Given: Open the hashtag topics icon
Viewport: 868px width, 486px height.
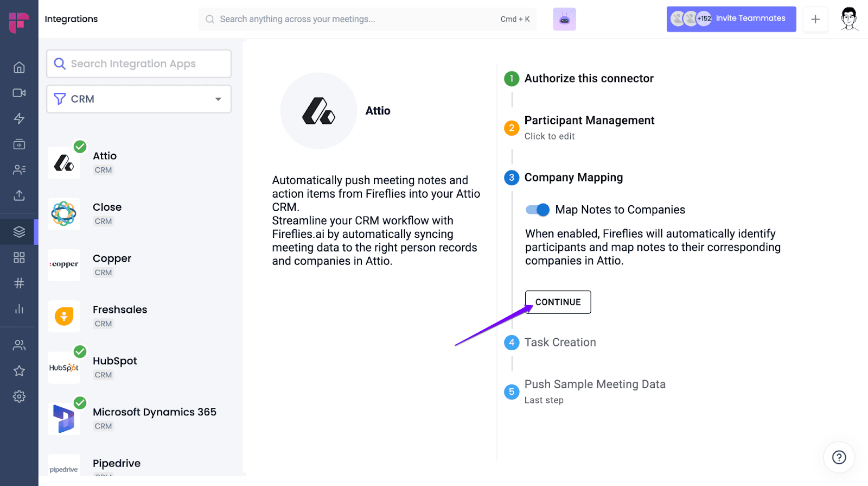Looking at the screenshot, I should pyautogui.click(x=19, y=283).
